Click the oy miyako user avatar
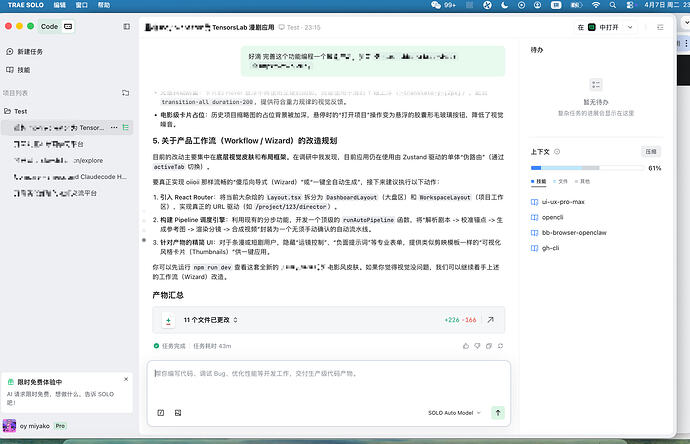The width and height of the screenshot is (690, 444). tap(9, 426)
